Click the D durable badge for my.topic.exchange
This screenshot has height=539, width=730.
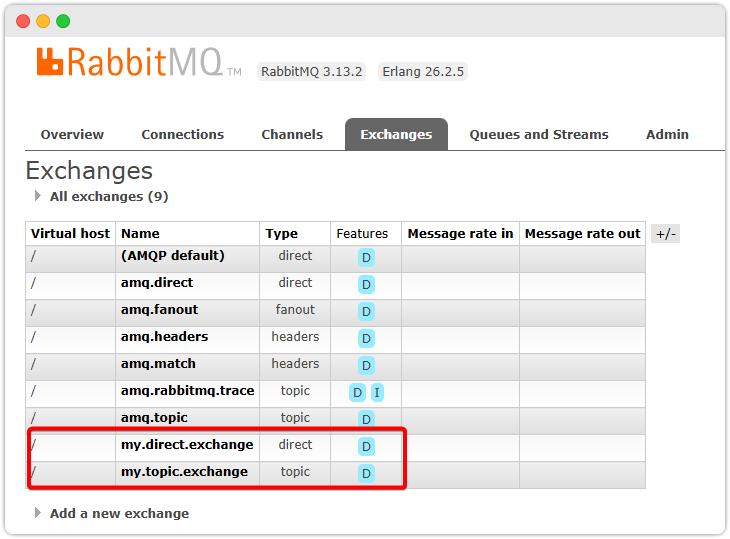[366, 473]
